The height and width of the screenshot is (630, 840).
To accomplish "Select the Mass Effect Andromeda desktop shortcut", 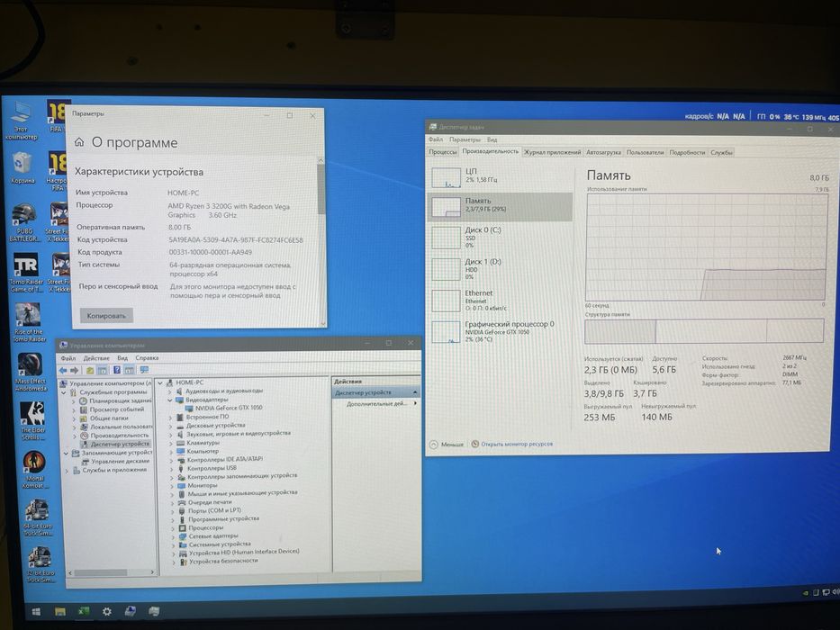I will [x=31, y=372].
